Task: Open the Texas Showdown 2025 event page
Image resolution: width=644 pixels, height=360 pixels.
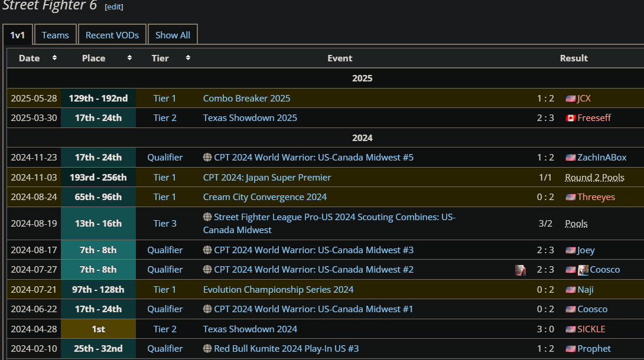Action: tap(250, 118)
